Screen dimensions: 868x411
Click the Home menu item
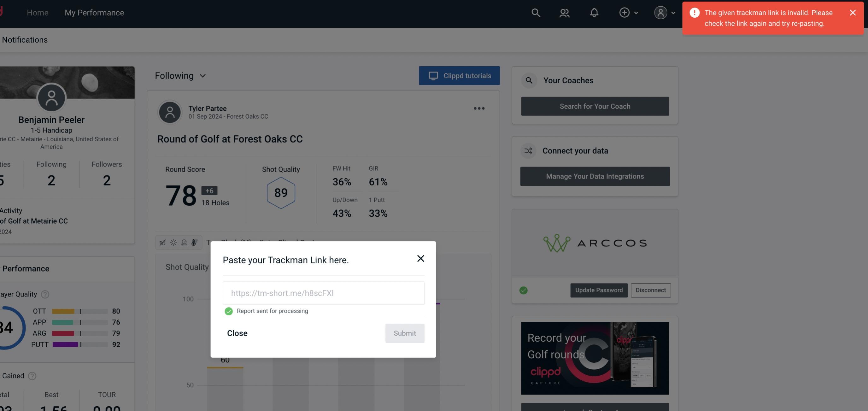(37, 12)
